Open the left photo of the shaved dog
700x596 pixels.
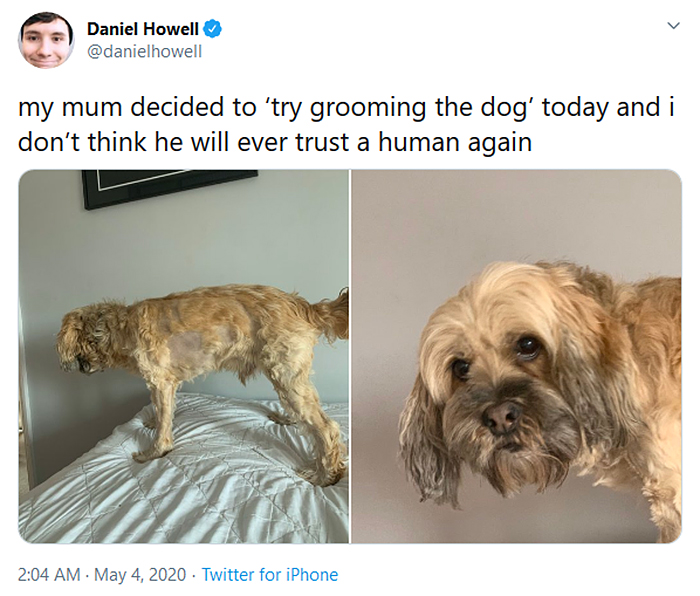[x=183, y=356]
